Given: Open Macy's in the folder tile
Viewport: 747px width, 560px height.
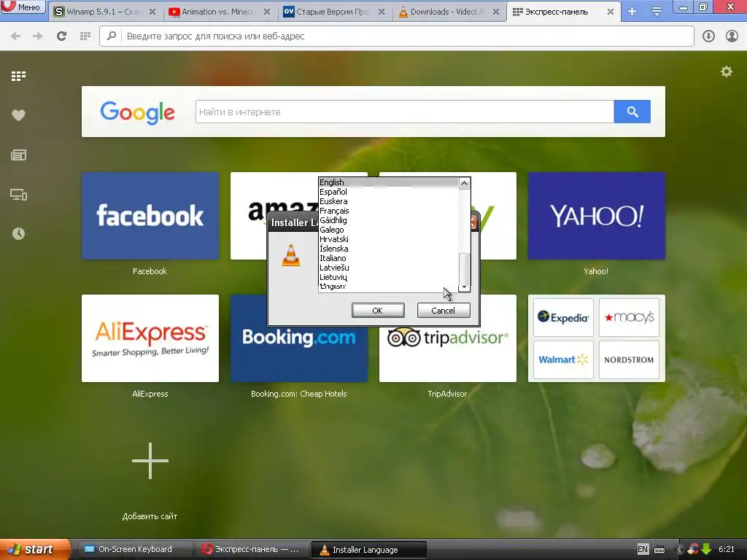Looking at the screenshot, I should click(x=629, y=318).
